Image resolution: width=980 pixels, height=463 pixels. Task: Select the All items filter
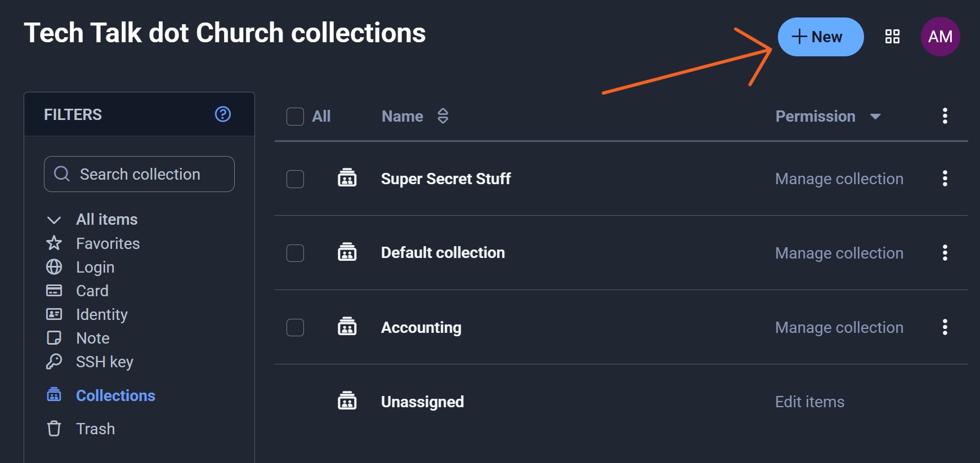(107, 219)
